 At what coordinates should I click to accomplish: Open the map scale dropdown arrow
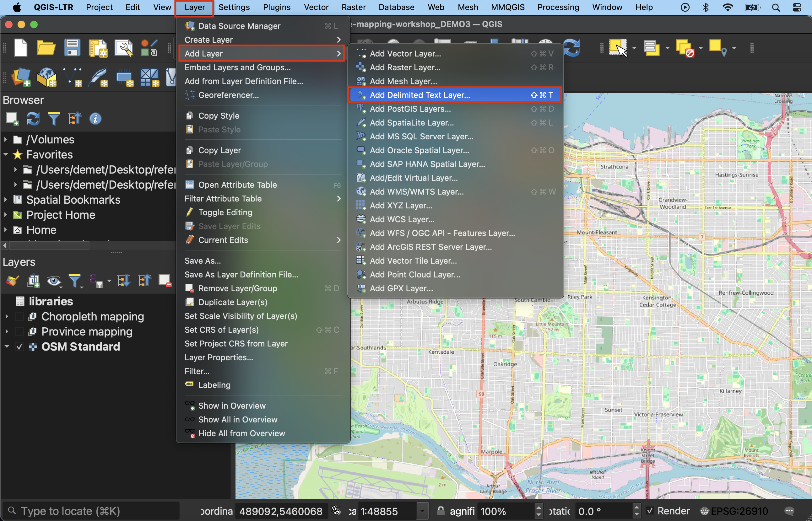[x=422, y=511]
